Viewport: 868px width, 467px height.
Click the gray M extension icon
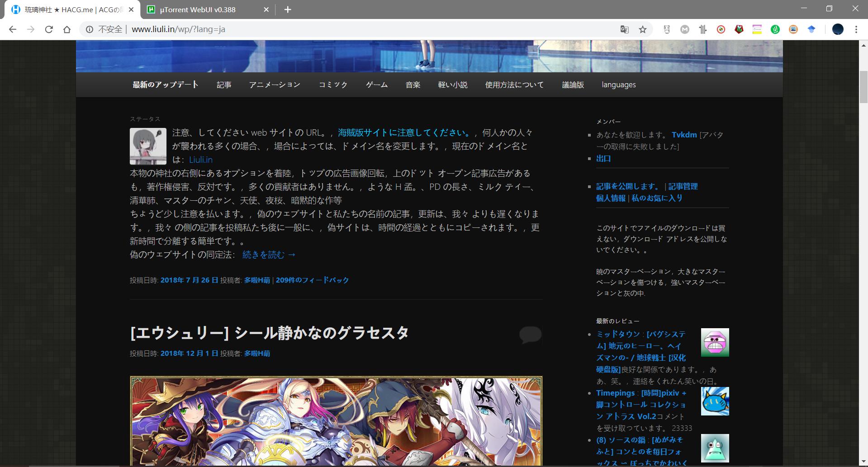(685, 29)
